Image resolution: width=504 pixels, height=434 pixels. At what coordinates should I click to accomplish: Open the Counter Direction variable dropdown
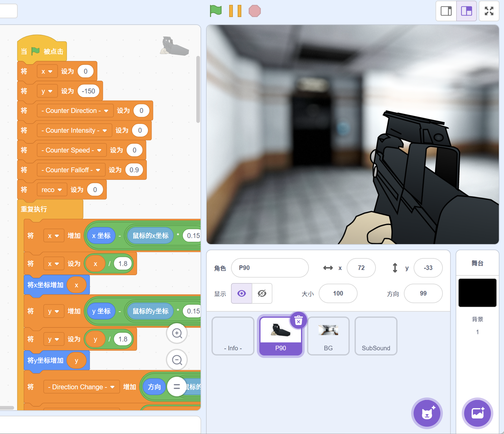(106, 111)
